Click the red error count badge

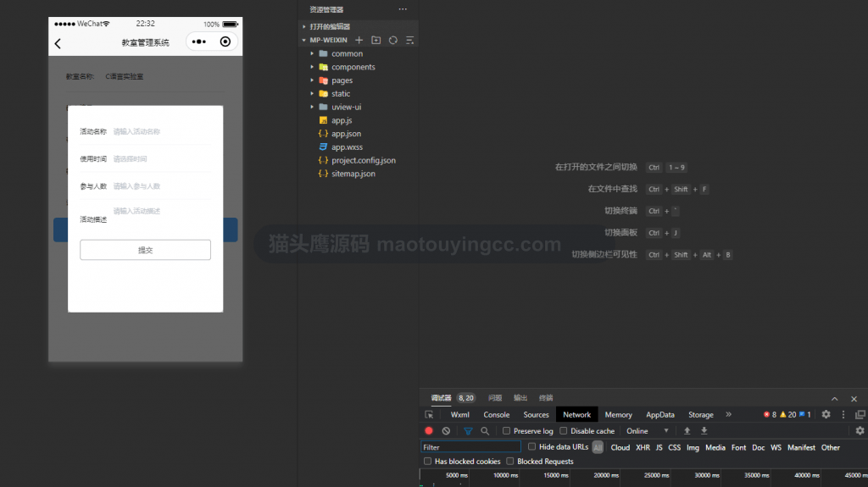[x=770, y=414]
